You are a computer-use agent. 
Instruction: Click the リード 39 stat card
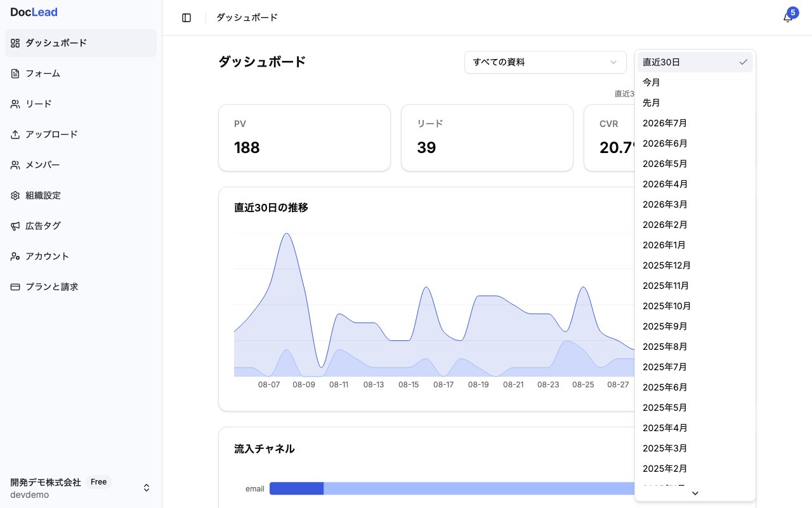pyautogui.click(x=487, y=138)
